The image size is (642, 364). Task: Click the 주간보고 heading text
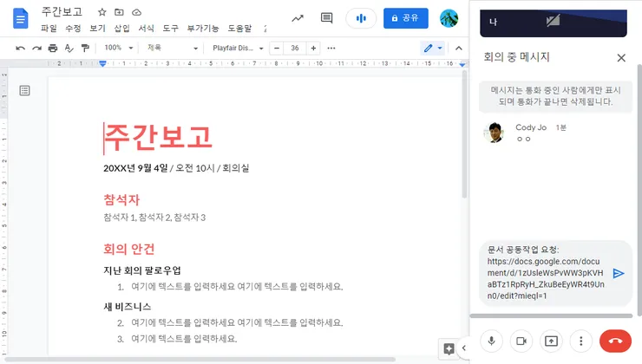158,138
